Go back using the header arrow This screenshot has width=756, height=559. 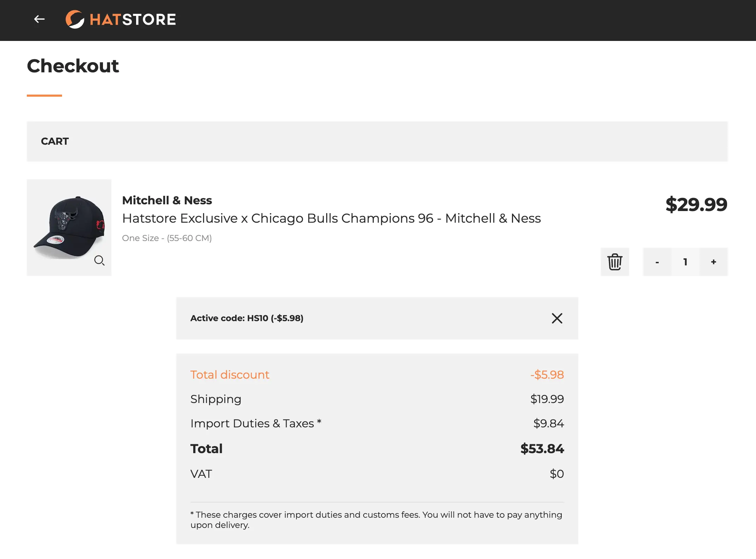tap(39, 19)
